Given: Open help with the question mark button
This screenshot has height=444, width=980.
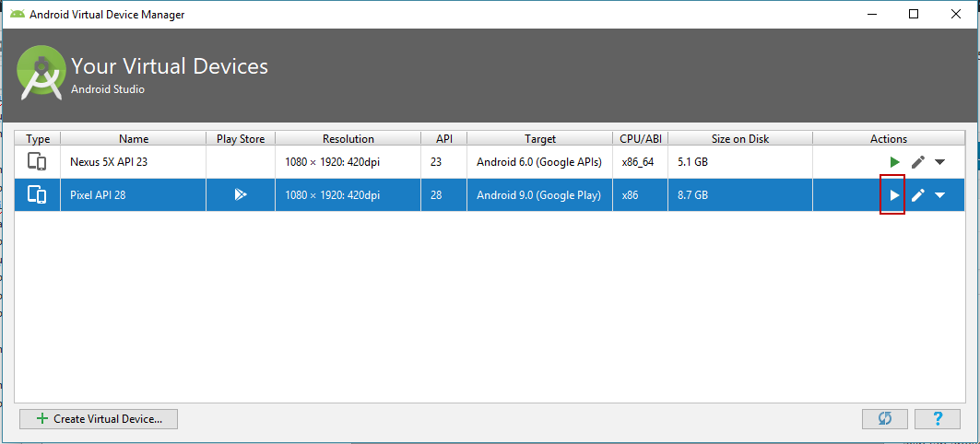Looking at the screenshot, I should [x=938, y=419].
